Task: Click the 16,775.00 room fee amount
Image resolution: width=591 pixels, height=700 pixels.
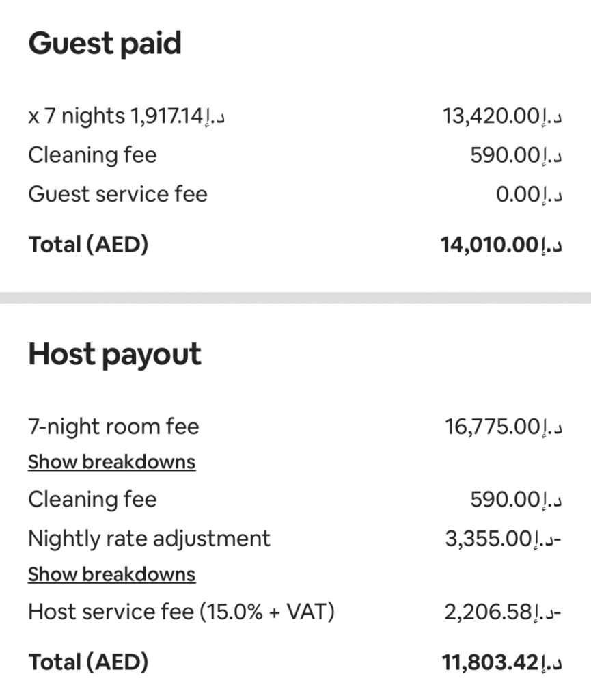Action: 503,427
